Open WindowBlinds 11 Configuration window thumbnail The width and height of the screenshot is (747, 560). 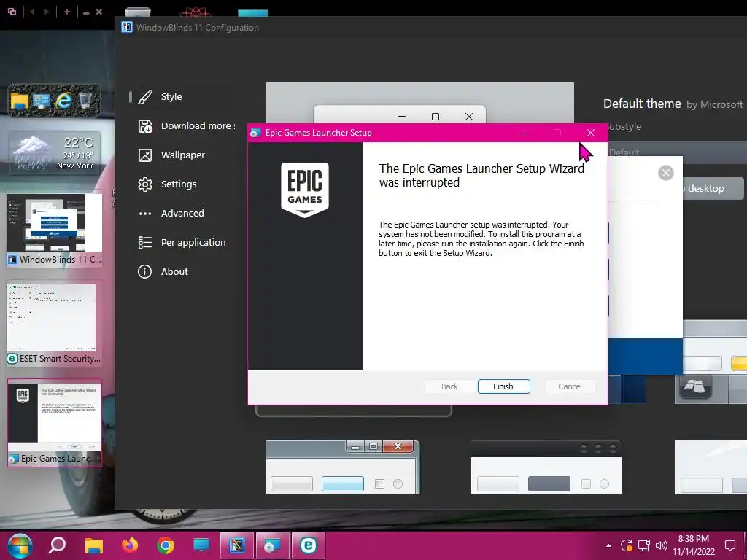(x=54, y=230)
